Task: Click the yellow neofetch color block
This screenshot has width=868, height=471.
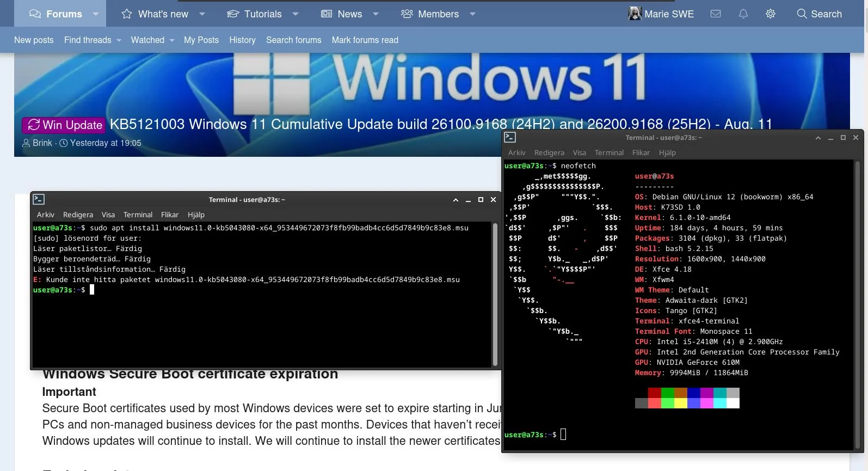Action: [x=680, y=403]
